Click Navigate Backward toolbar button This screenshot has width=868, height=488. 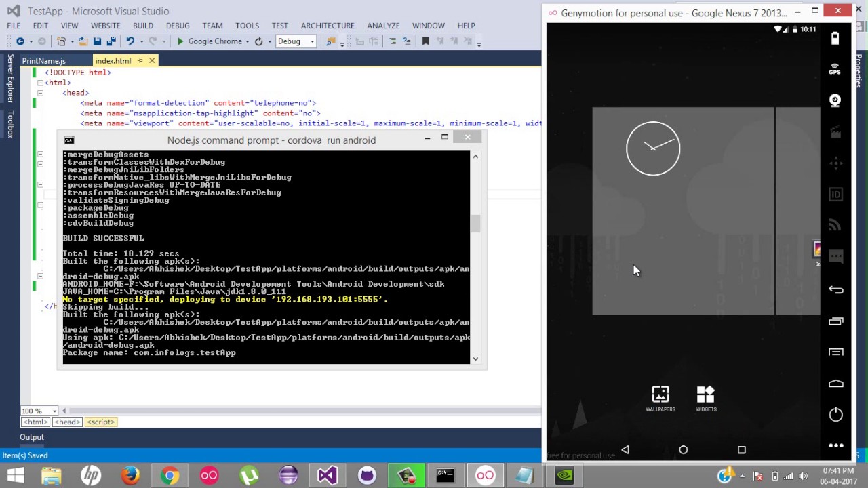pos(20,41)
